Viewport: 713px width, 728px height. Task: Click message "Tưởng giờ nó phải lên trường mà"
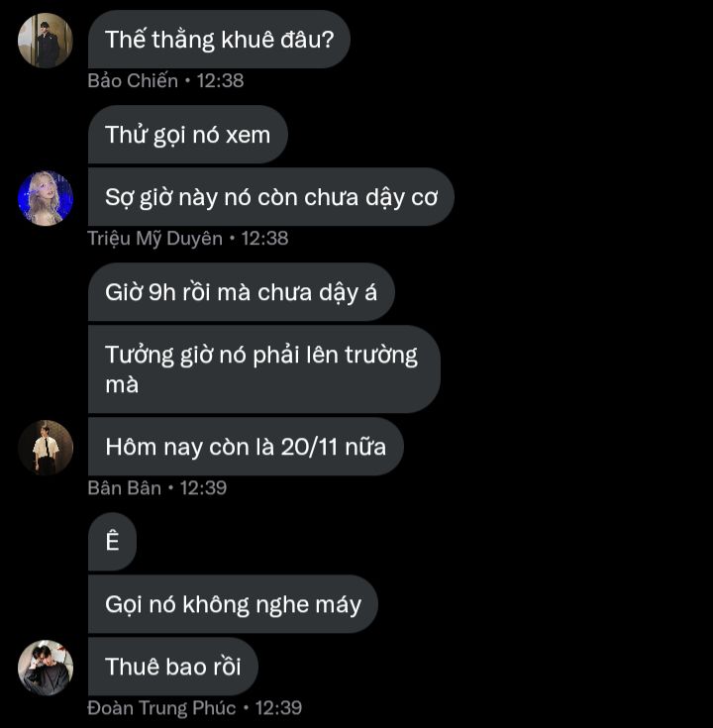click(264, 369)
